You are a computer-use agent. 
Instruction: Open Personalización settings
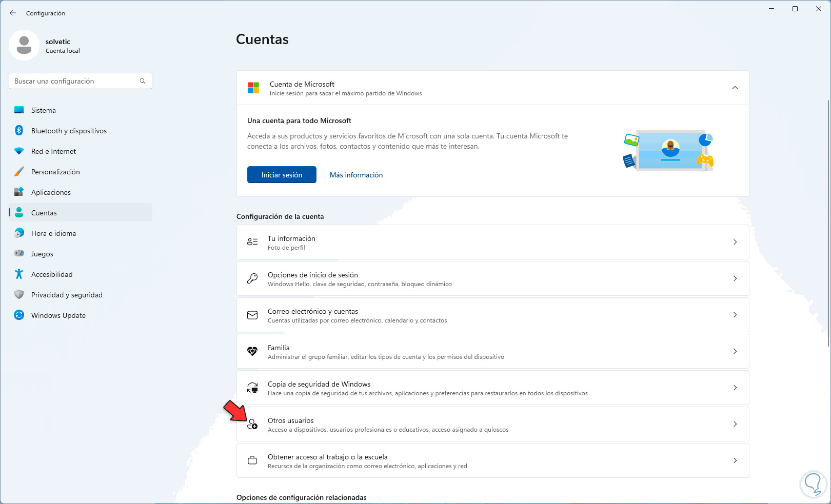(81, 172)
